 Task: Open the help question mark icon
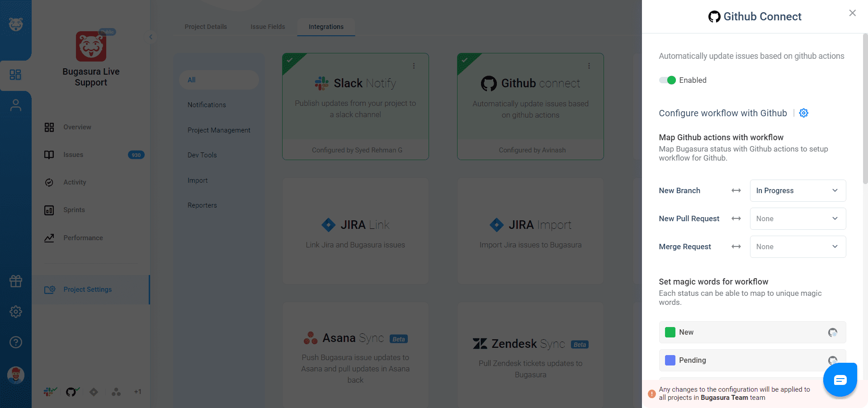pyautogui.click(x=16, y=342)
